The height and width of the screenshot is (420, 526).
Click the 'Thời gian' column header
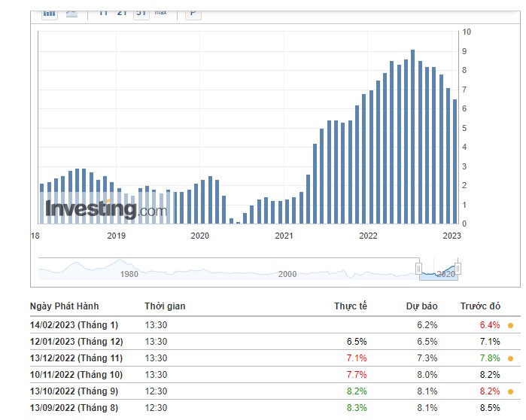[165, 306]
